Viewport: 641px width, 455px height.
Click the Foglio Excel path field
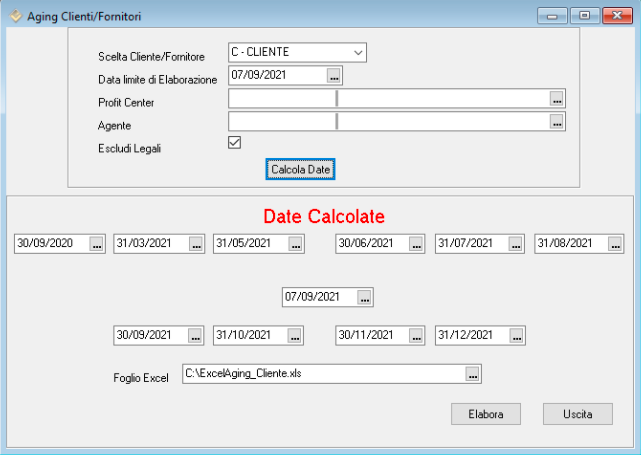coord(322,373)
